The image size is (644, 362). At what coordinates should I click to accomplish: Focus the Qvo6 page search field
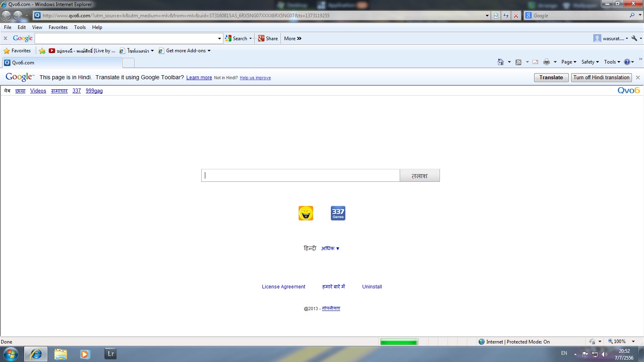coord(301,175)
